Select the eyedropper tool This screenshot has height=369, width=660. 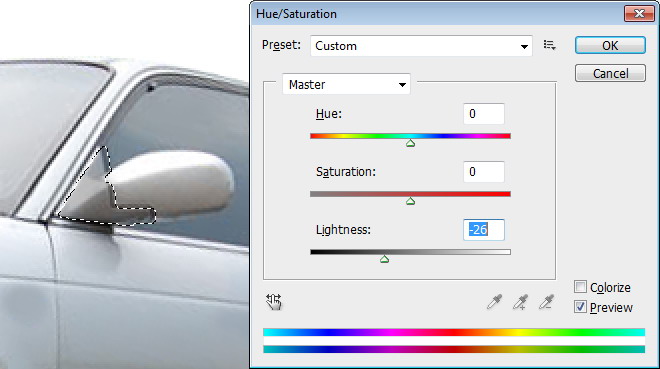pos(494,302)
